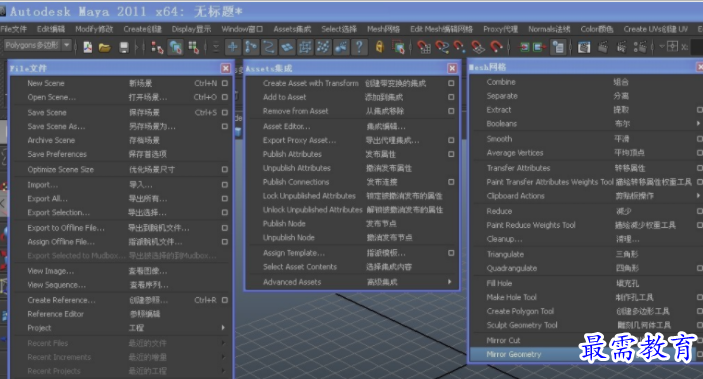Open the New Scene option box
The width and height of the screenshot is (703, 379).
coord(225,83)
